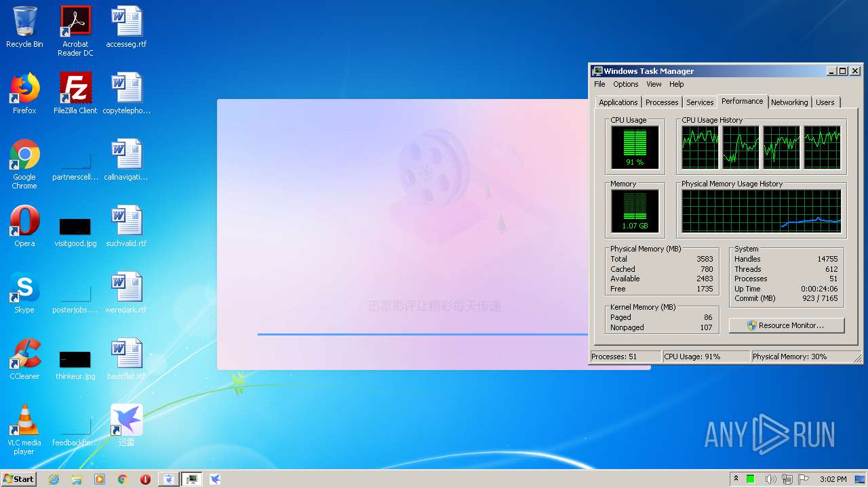
Task: Click the Chrome icon in the taskbar
Action: click(123, 479)
